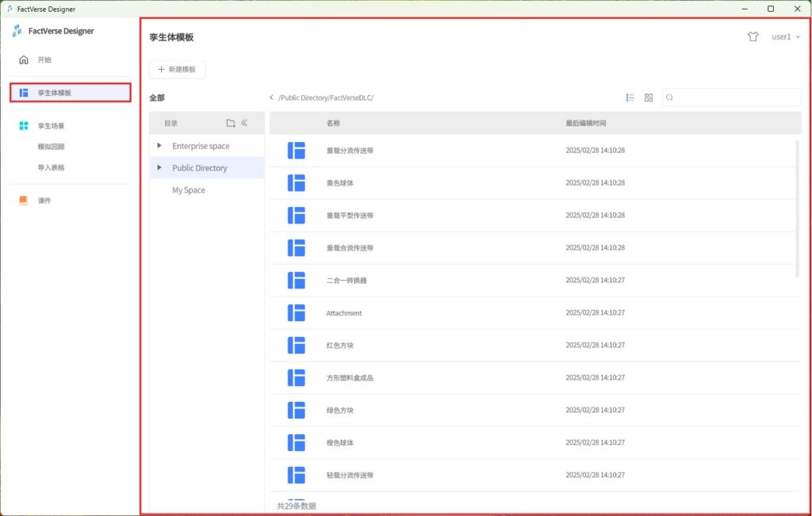Collapse the directory panel with double-chevron
The width and height of the screenshot is (812, 516).
tap(245, 123)
